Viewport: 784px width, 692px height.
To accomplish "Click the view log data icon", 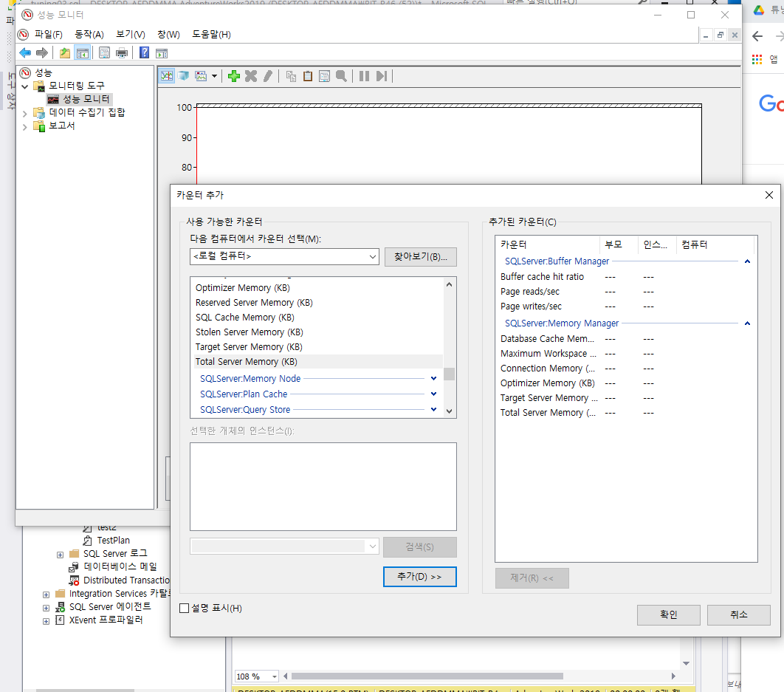I will click(184, 76).
